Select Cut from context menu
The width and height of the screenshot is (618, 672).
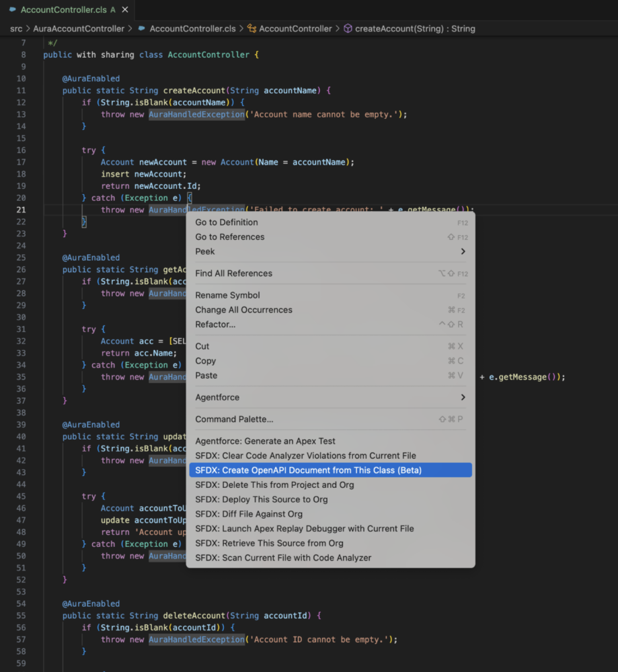[x=331, y=346]
